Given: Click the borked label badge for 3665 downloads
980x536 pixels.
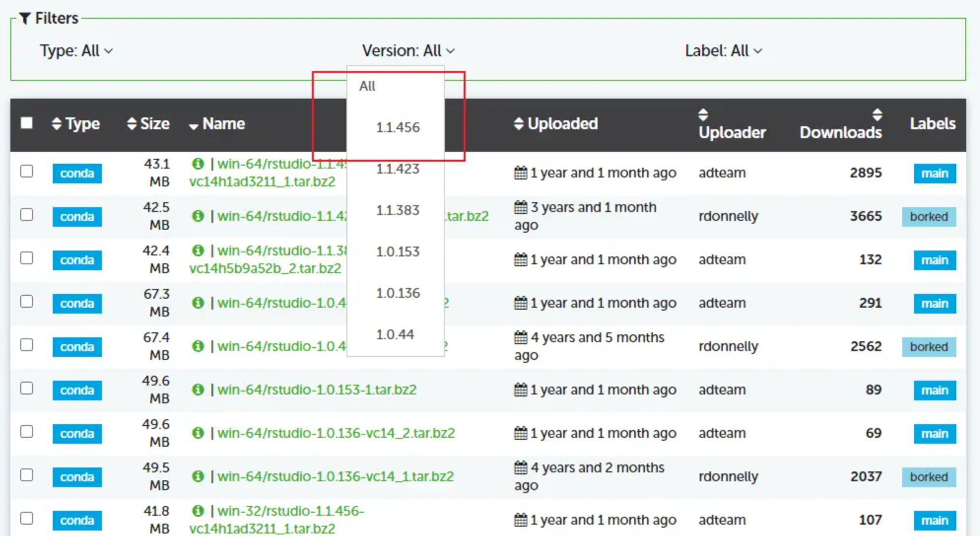Looking at the screenshot, I should click(928, 216).
